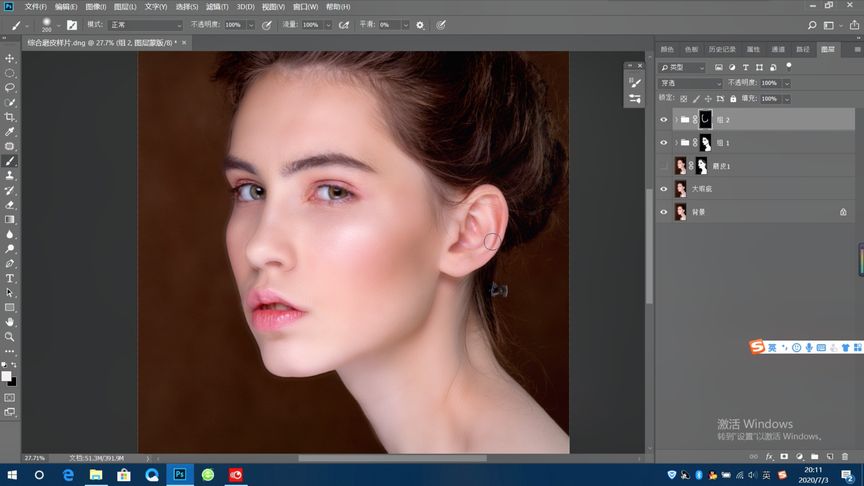Click the airbrush icon beside flow

click(344, 24)
